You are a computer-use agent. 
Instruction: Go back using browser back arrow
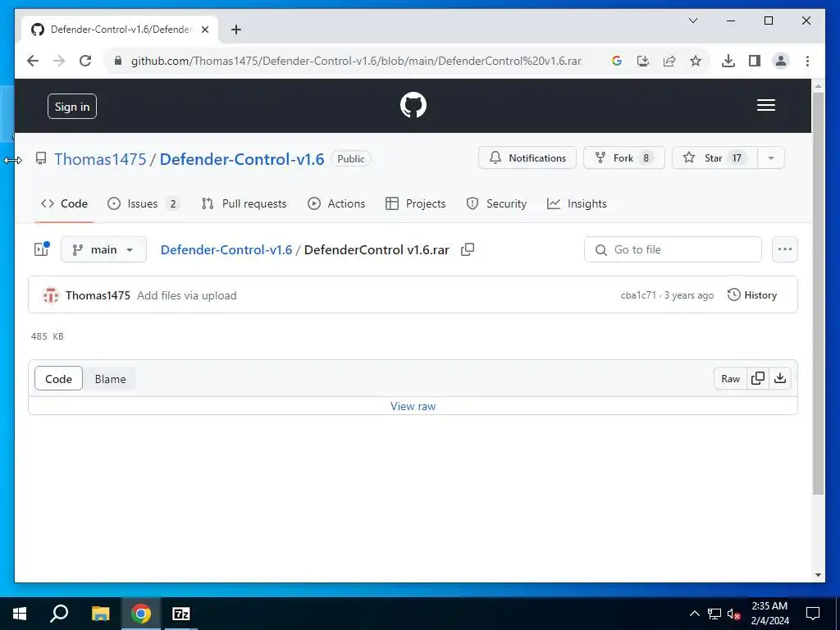click(33, 61)
